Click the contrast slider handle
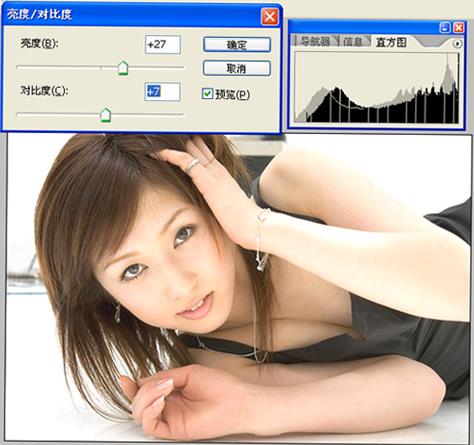Screen dimensions: 474x445 click(x=106, y=115)
